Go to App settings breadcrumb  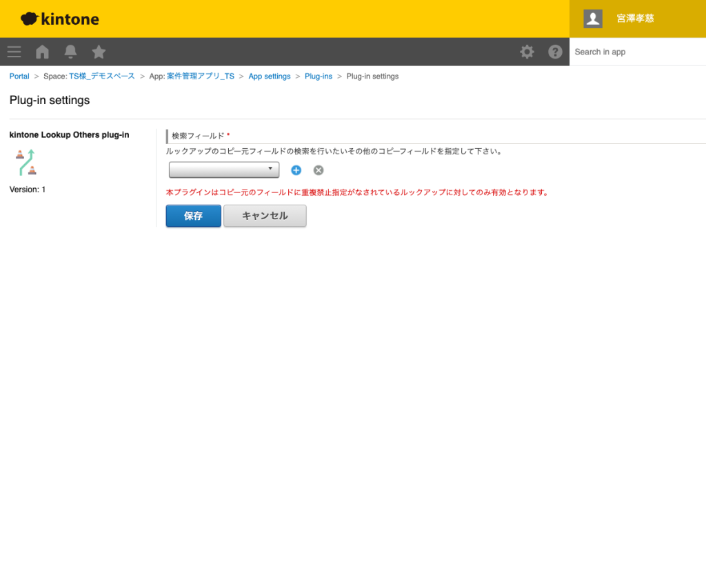click(270, 77)
